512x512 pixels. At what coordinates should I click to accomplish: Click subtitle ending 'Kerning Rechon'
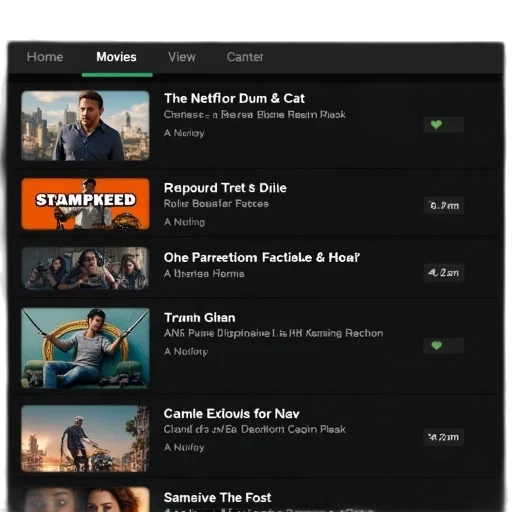[x=274, y=333]
